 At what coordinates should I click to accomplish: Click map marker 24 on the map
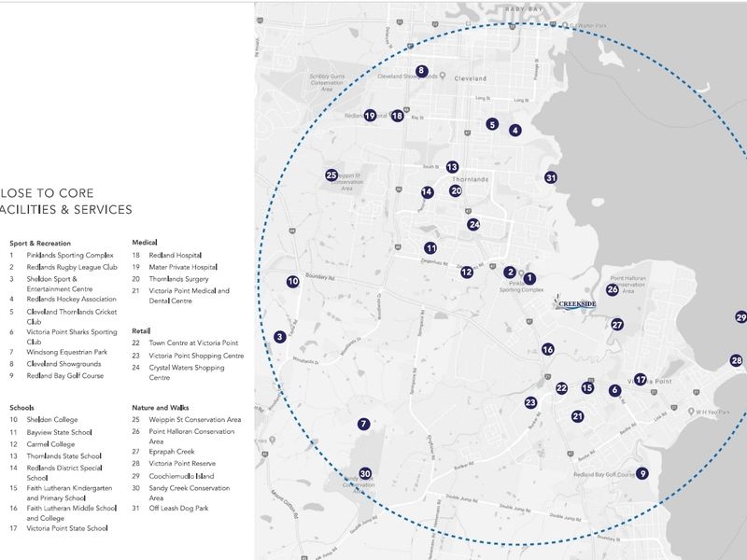473,224
